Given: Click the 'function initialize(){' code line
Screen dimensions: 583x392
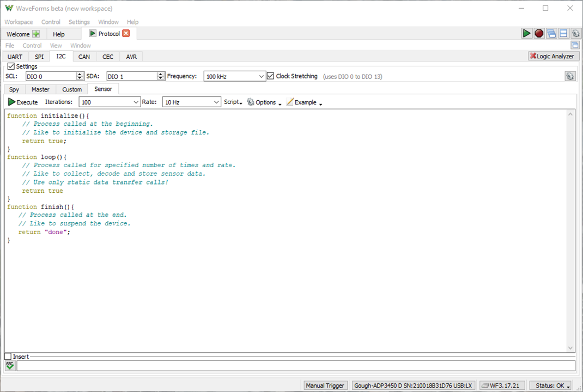Looking at the screenshot, I should pyautogui.click(x=48, y=115).
